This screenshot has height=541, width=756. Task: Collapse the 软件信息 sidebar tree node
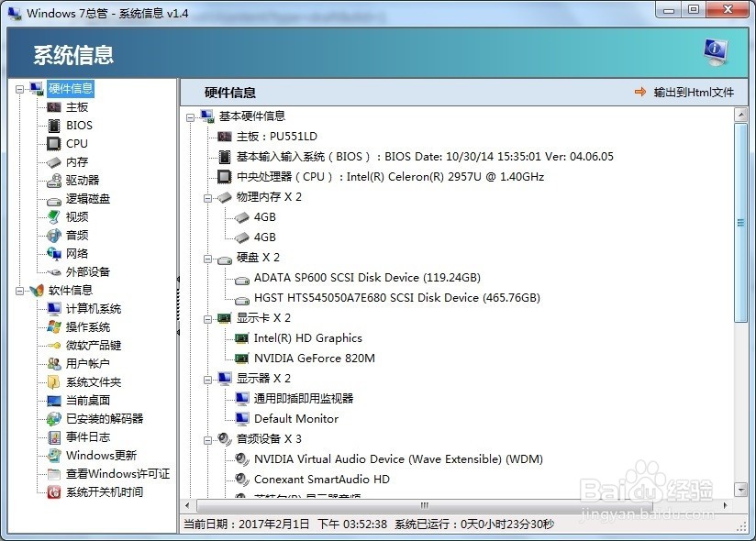coord(19,291)
